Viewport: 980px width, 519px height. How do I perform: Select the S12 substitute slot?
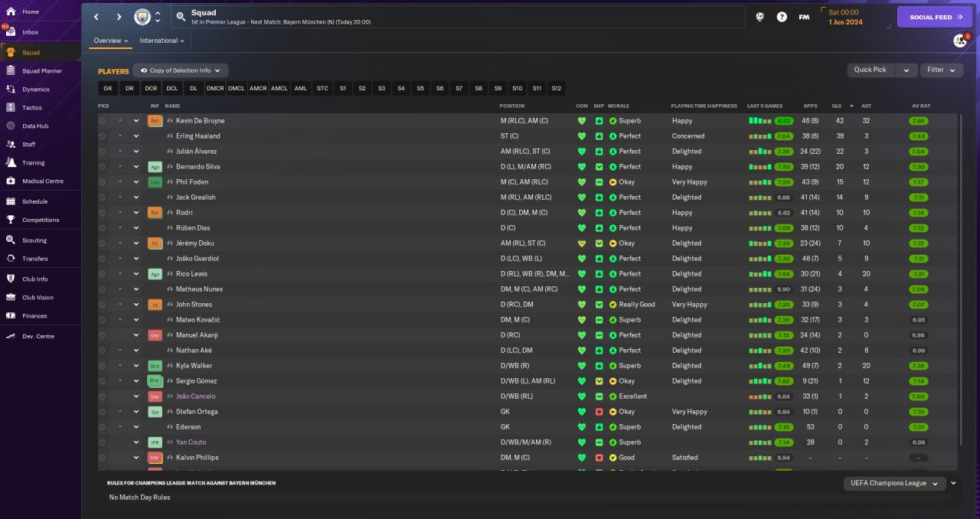click(557, 88)
